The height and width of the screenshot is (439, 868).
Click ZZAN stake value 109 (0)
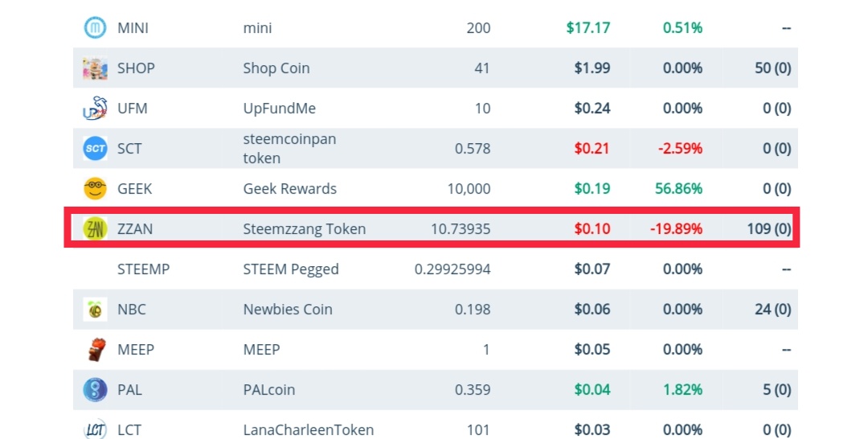[x=768, y=229]
